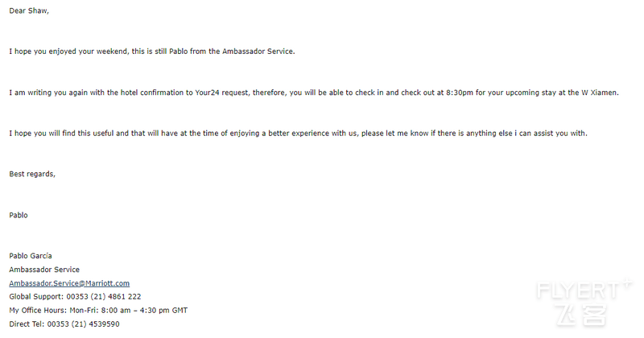Click the text about Your24 request confirmation

coord(314,93)
